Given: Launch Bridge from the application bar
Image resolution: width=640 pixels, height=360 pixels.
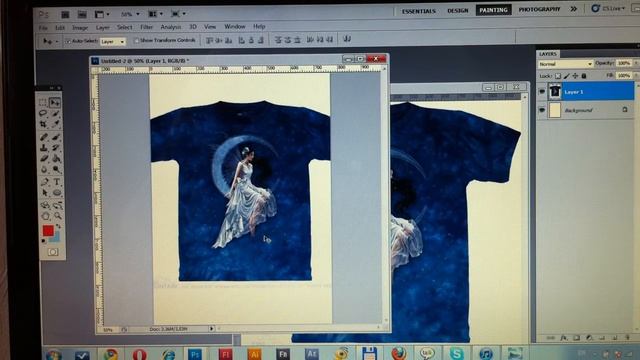Looking at the screenshot, I should pos(65,15).
